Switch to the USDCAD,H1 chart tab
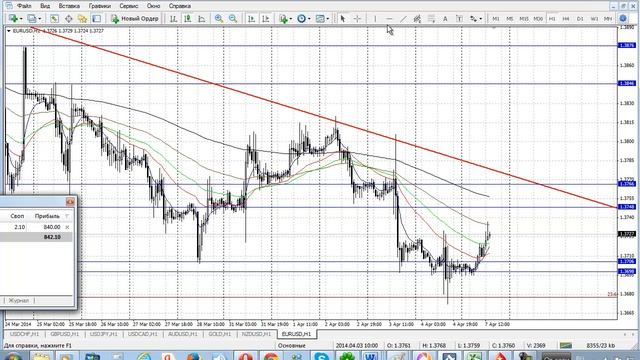This screenshot has width=640, height=360. 142,334
